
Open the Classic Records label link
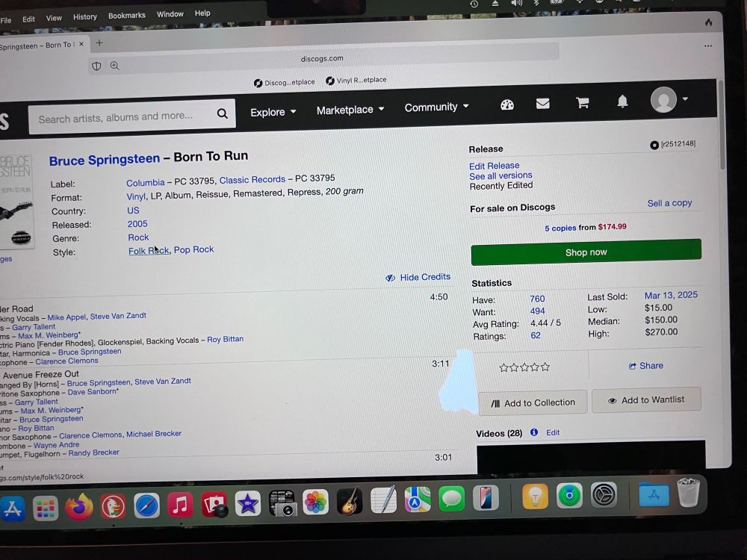click(252, 179)
